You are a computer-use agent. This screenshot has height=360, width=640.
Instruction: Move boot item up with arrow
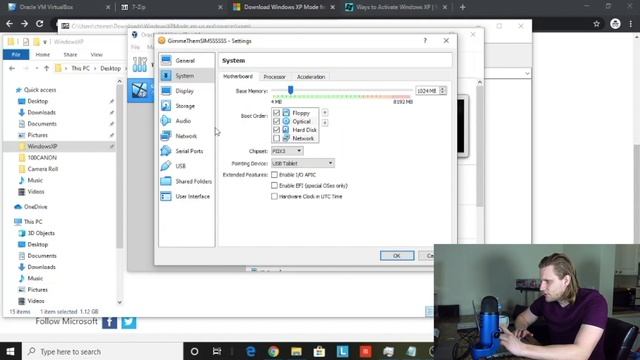click(325, 112)
